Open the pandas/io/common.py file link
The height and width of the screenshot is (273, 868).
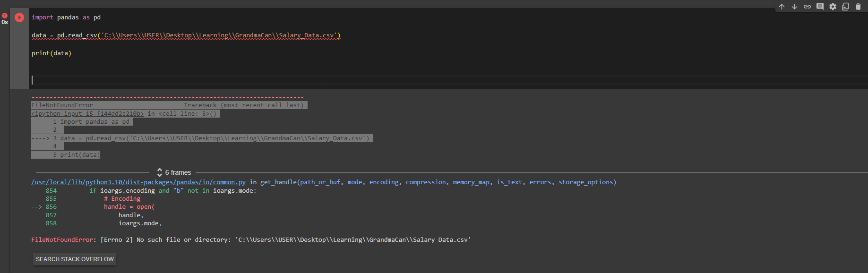pos(138,182)
